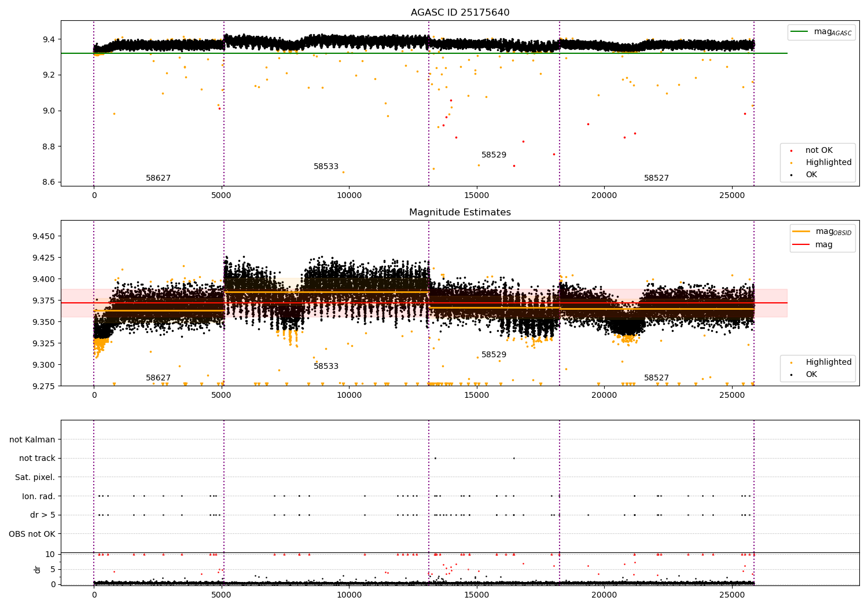Click the 'AGASC ID 25175640' plot title
The height and width of the screenshot is (608, 868).
pos(460,13)
